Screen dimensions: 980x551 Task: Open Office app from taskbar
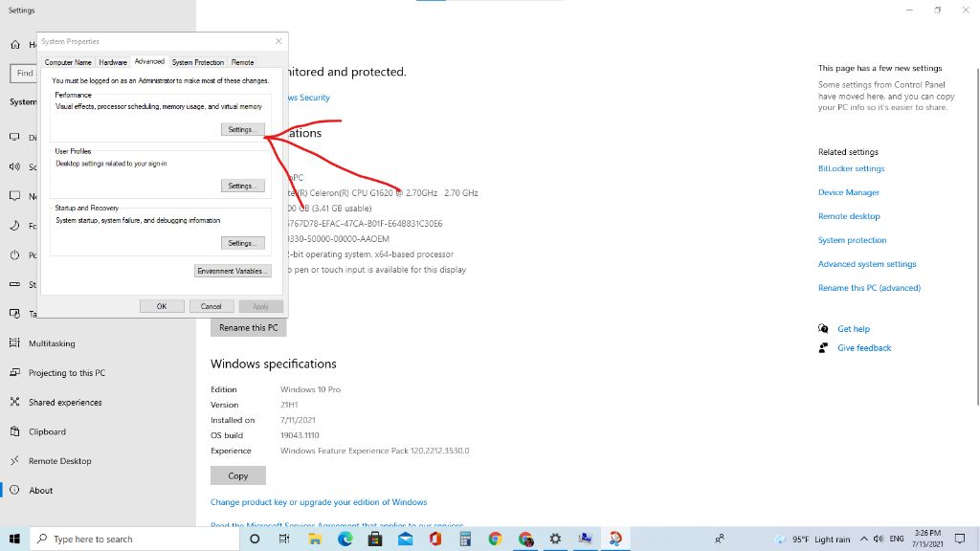(x=435, y=539)
